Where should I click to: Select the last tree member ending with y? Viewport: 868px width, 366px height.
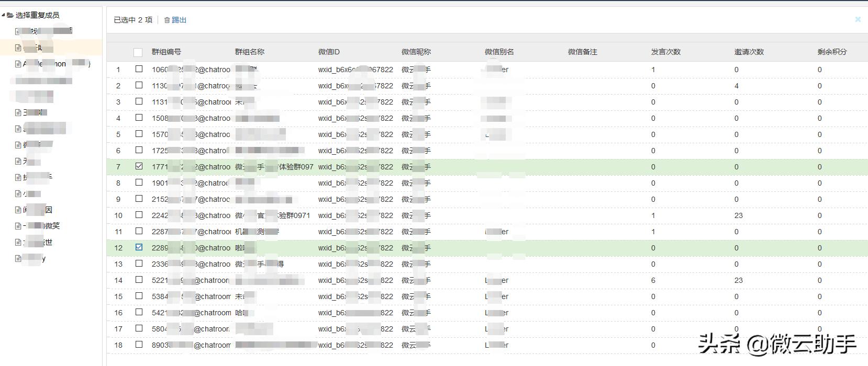click(34, 258)
